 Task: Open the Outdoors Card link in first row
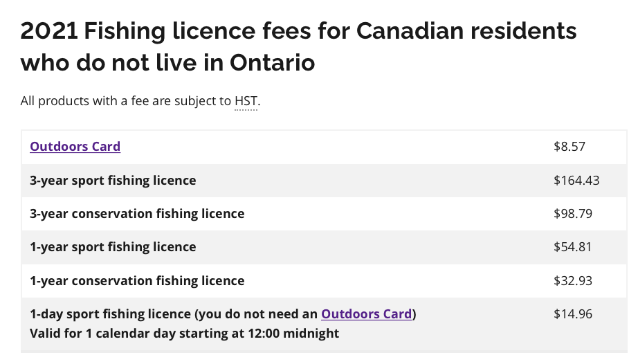point(75,147)
